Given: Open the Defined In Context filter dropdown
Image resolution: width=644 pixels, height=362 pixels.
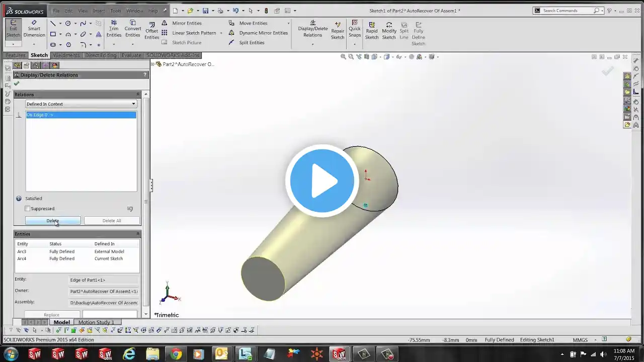Looking at the screenshot, I should pos(81,104).
